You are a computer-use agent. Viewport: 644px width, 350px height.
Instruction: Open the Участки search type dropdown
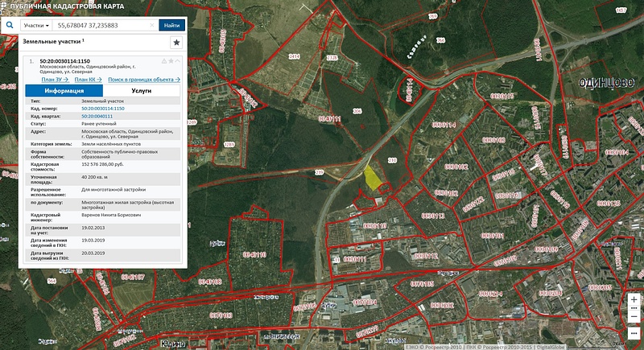point(37,25)
